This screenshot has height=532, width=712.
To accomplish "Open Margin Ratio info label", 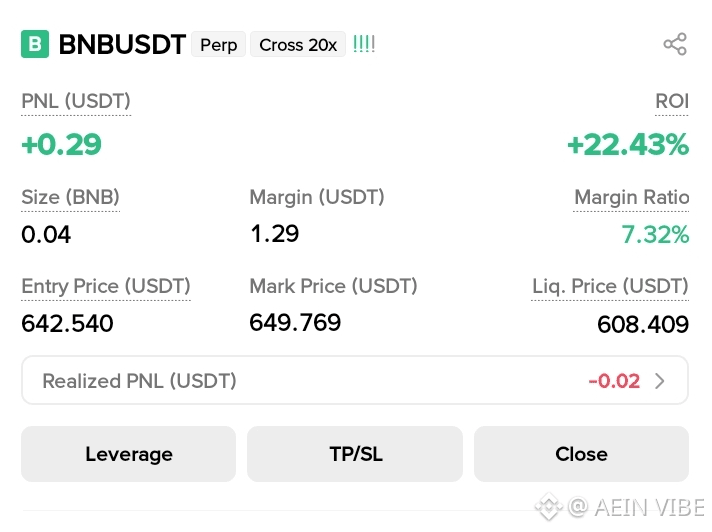I will coord(632,197).
